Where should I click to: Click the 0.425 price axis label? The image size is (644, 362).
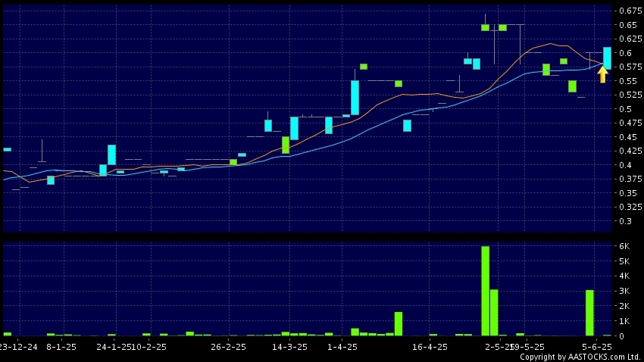(x=630, y=151)
